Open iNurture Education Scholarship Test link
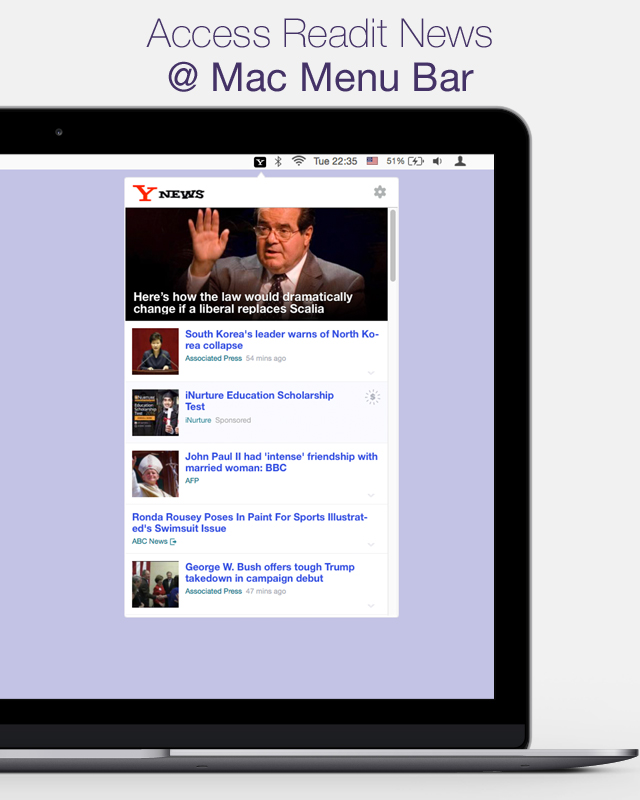This screenshot has width=640, height=800. [x=259, y=401]
